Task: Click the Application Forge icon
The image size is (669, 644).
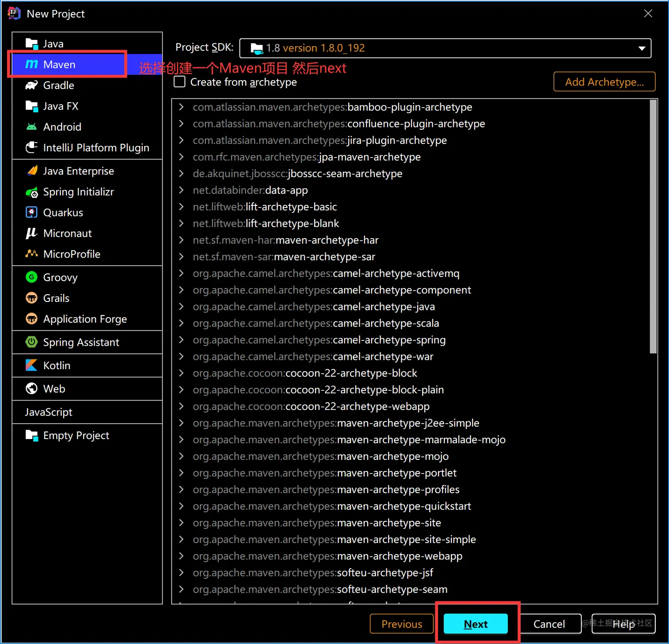Action: point(31,319)
